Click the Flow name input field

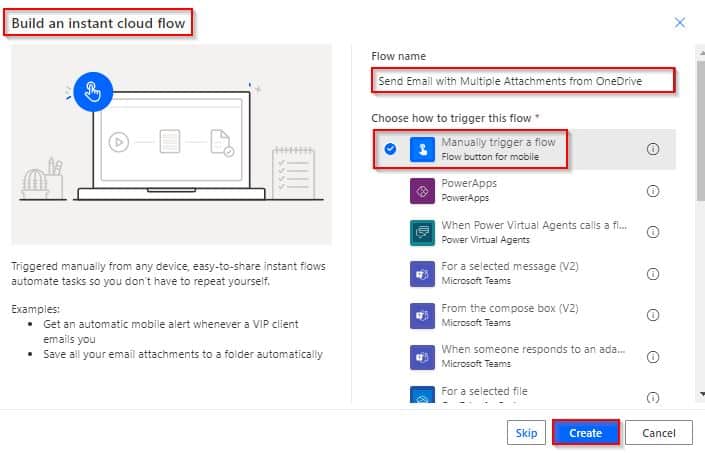523,81
